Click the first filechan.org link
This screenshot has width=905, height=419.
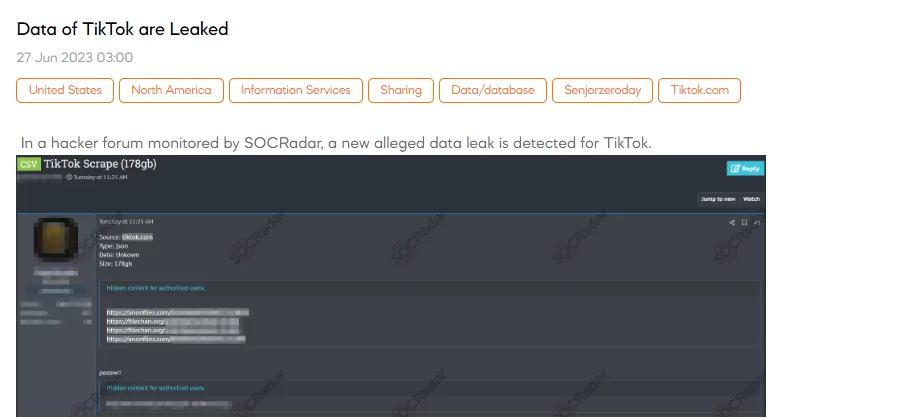pyautogui.click(x=172, y=321)
